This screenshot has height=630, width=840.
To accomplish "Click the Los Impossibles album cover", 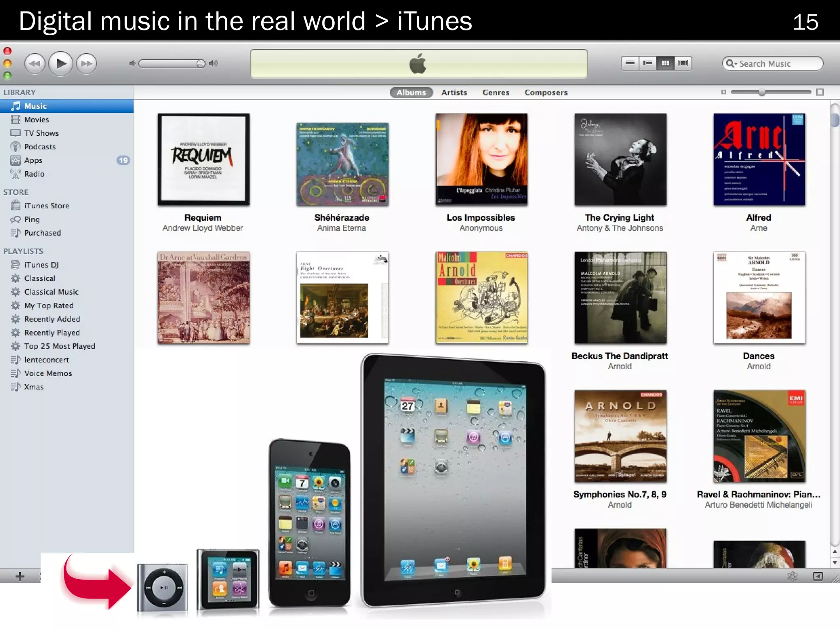I will (482, 160).
